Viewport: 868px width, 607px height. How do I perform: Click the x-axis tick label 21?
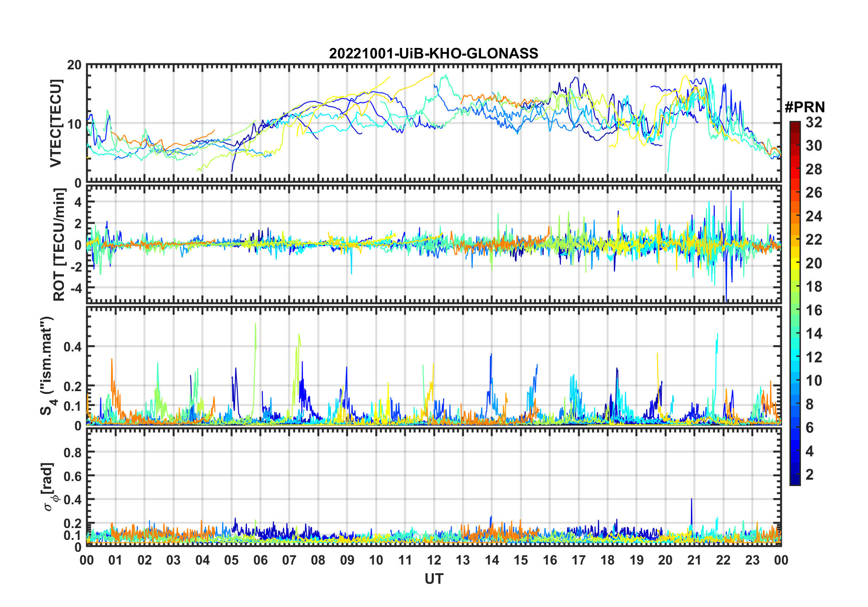[x=694, y=560]
